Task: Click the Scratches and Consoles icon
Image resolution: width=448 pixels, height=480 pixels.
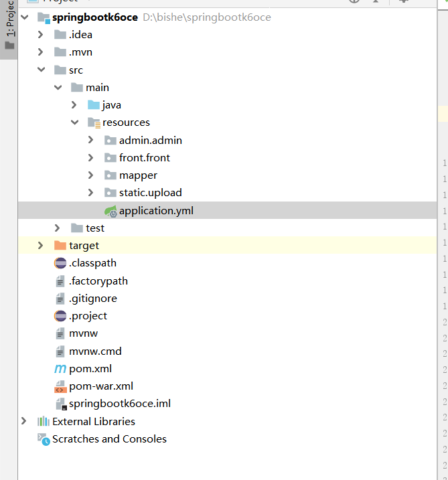Action: pyautogui.click(x=44, y=439)
